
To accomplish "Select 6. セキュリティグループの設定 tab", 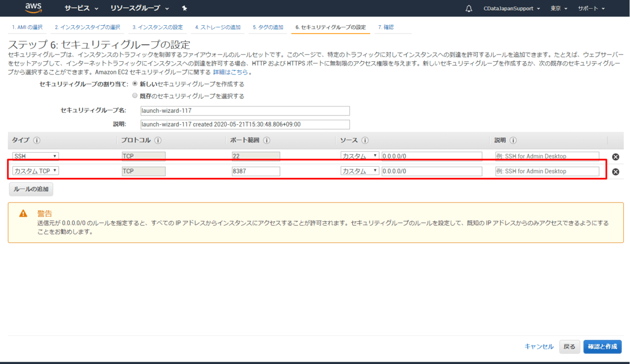I will [x=331, y=27].
